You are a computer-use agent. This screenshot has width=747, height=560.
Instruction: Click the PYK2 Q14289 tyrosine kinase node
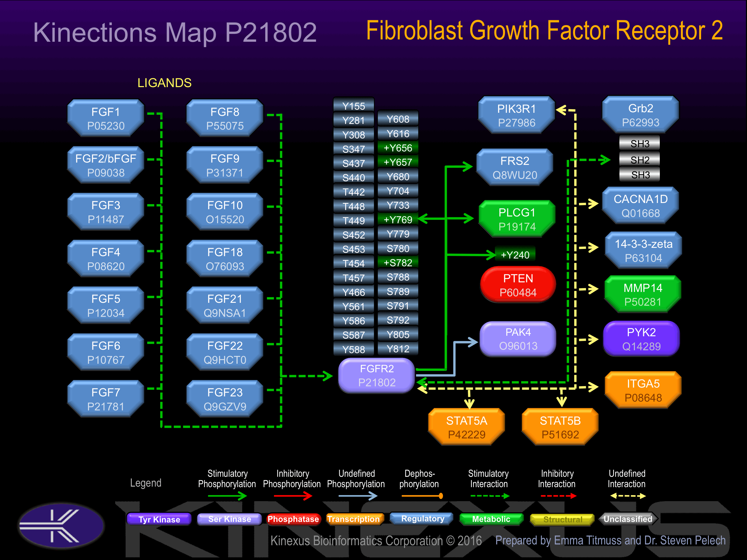coord(641,339)
